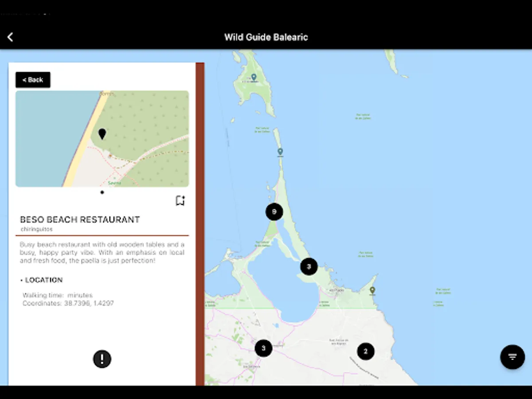Image resolution: width=532 pixels, height=399 pixels.
Task: Select the image carousel dot indicator
Action: tap(102, 192)
